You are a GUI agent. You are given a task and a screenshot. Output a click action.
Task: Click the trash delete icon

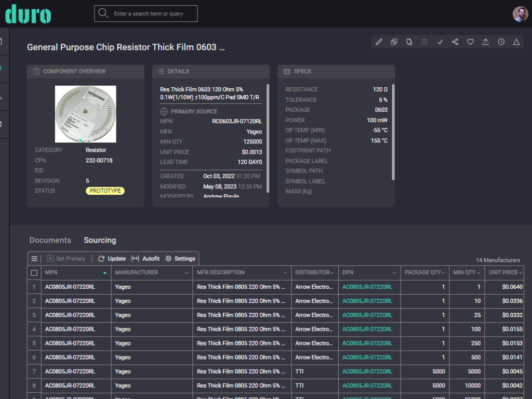pyautogui.click(x=424, y=42)
